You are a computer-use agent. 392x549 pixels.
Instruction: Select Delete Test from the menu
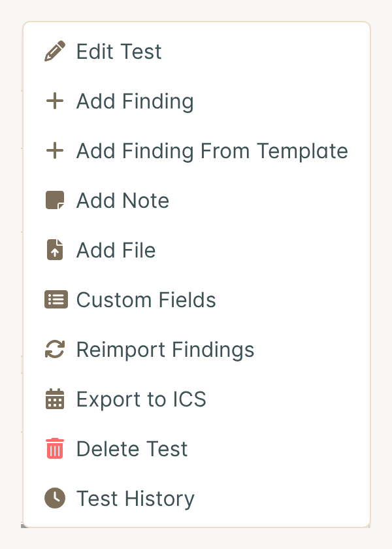(x=197, y=448)
